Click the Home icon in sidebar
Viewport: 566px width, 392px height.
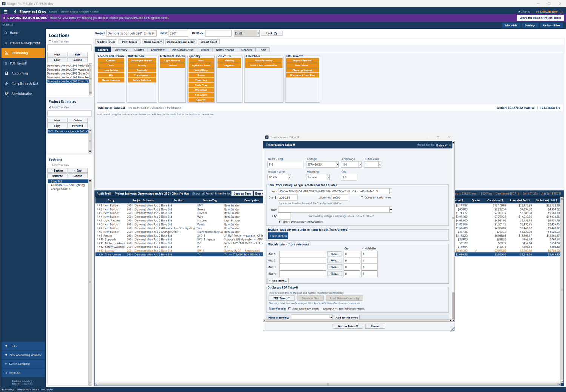coord(6,33)
